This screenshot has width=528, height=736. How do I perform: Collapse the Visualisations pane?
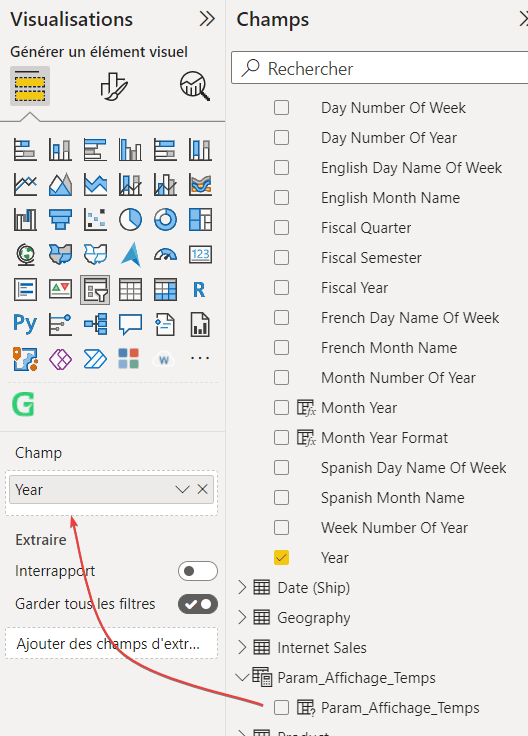click(207, 19)
